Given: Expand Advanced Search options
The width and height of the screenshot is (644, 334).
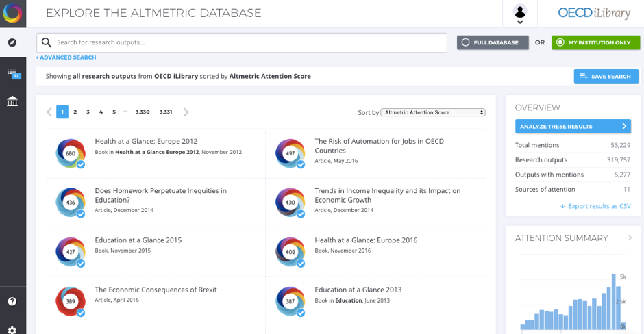Looking at the screenshot, I should pos(66,57).
